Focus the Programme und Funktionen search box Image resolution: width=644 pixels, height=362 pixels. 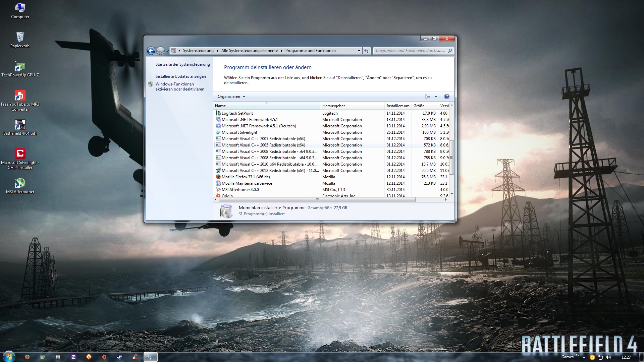(x=410, y=51)
